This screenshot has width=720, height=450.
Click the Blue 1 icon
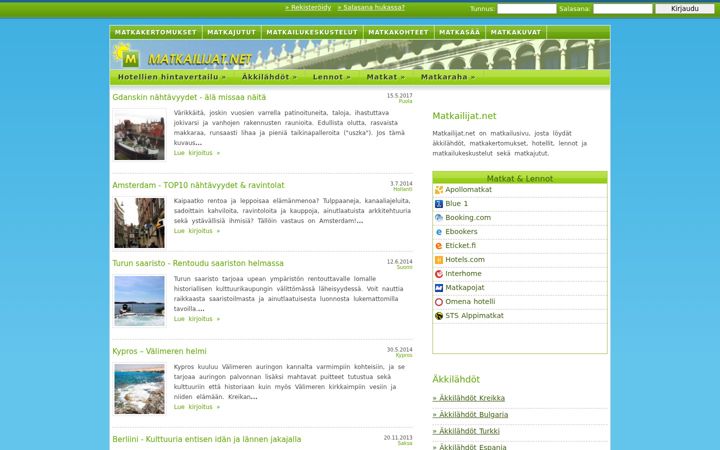(439, 204)
